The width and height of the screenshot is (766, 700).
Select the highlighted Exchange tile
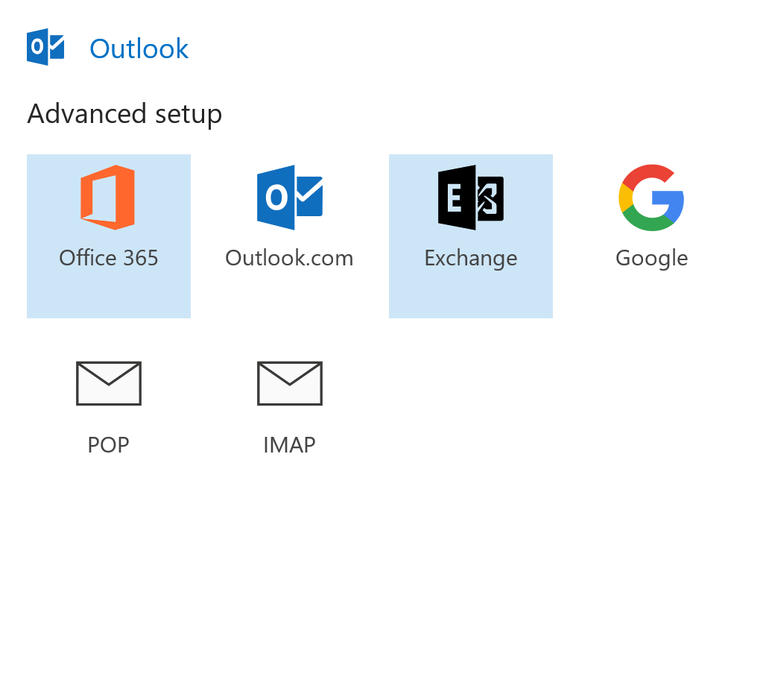(x=470, y=236)
